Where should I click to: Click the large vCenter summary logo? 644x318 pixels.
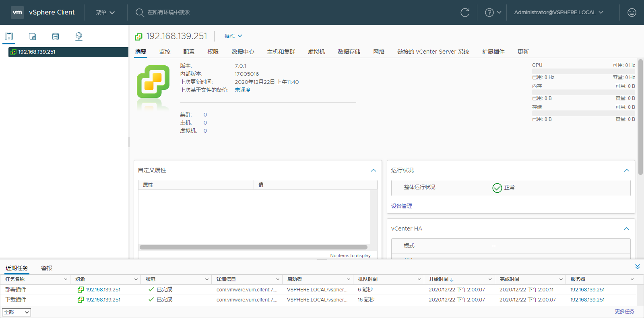(x=153, y=82)
